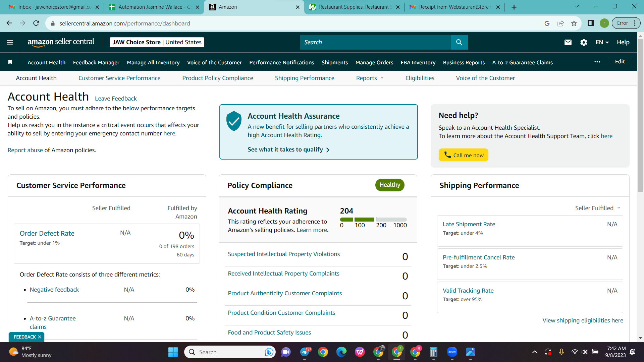This screenshot has height=362, width=644.
Task: Click the Google icon in address bar
Action: (547, 23)
